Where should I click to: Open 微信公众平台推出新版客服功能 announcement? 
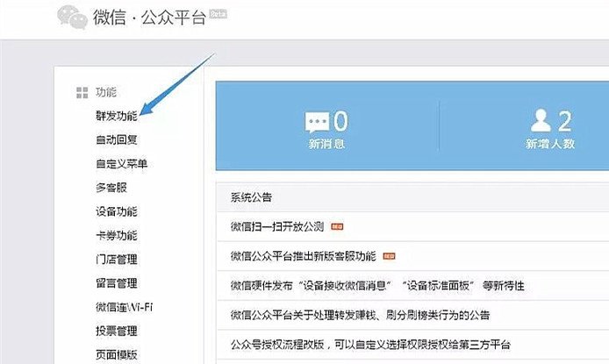[x=304, y=256]
